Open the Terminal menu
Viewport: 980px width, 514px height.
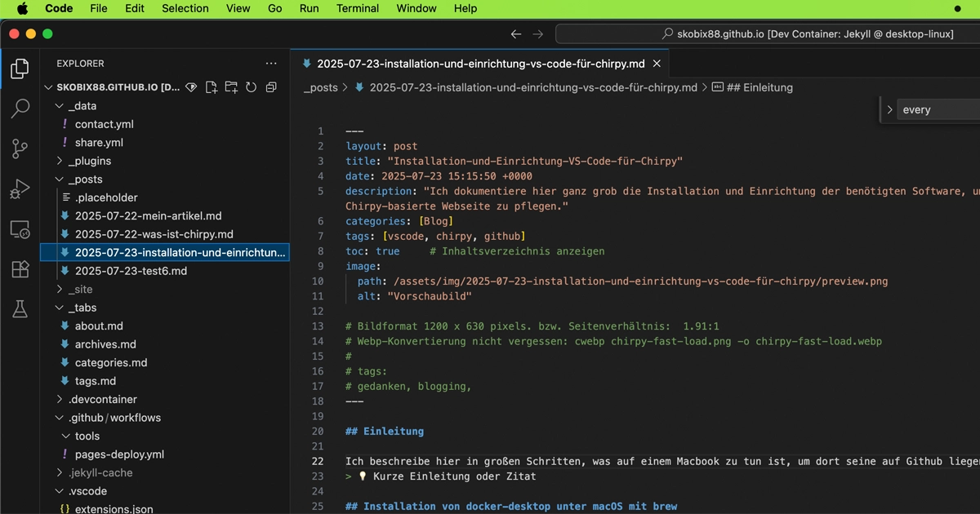tap(358, 8)
